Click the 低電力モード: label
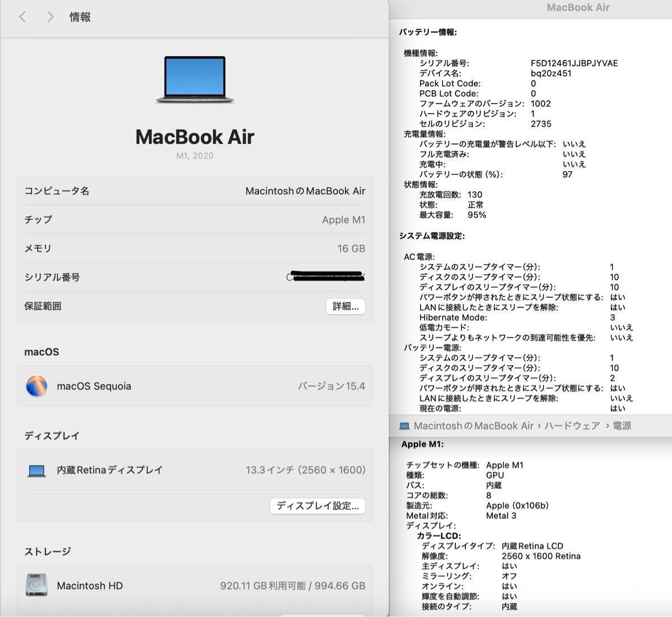The height and width of the screenshot is (617, 672). click(x=444, y=328)
